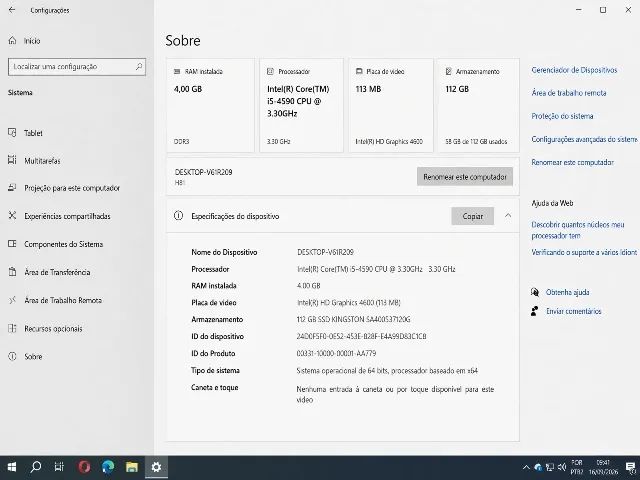
Task: Click the Área de Trabalho Remota icon
Action: pyautogui.click(x=12, y=300)
